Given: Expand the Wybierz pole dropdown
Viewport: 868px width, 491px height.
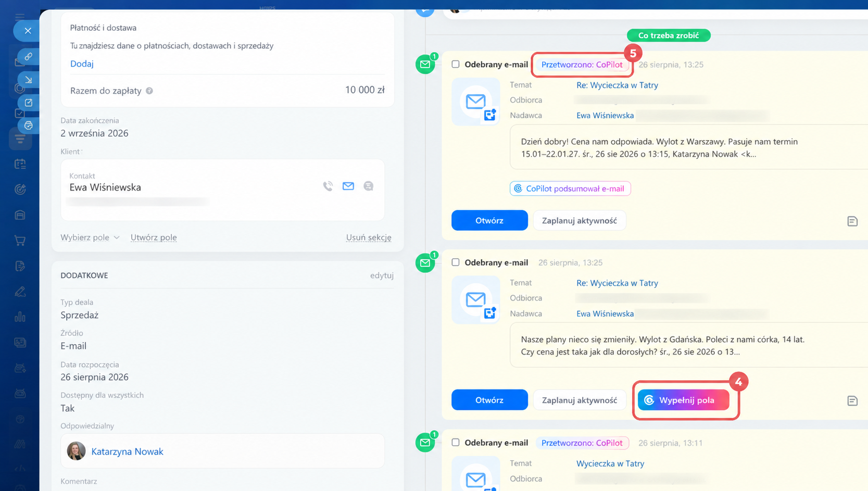Looking at the screenshot, I should (x=90, y=237).
